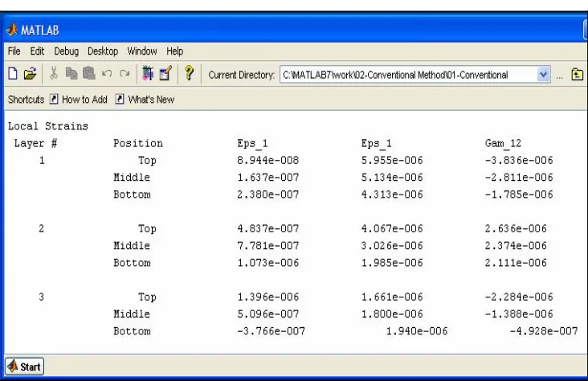588x381 pixels.
Task: Click value 5.955e-006 in layer 1 Top
Action: (392, 161)
